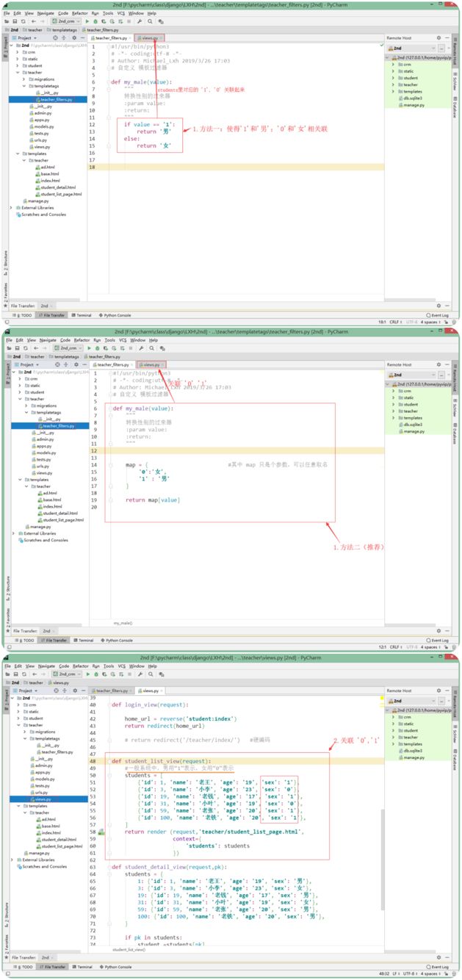Expand External Libraries in top window tree
Screen dimensions: 462x980
pyautogui.click(x=12, y=207)
